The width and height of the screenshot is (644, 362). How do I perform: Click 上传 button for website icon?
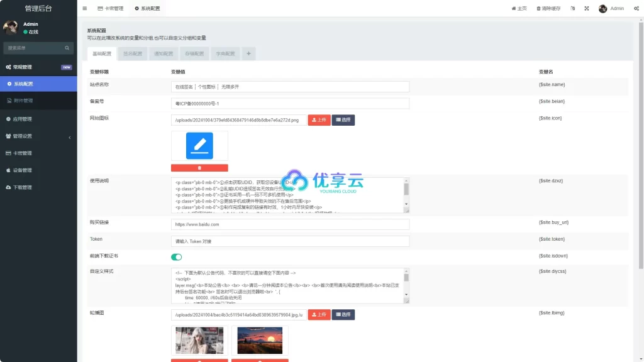319,120
